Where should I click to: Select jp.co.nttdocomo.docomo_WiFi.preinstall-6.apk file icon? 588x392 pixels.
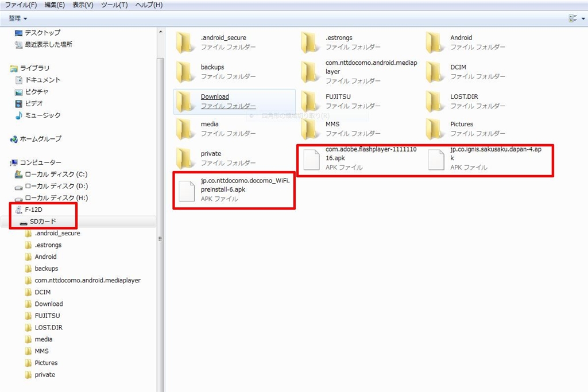187,191
